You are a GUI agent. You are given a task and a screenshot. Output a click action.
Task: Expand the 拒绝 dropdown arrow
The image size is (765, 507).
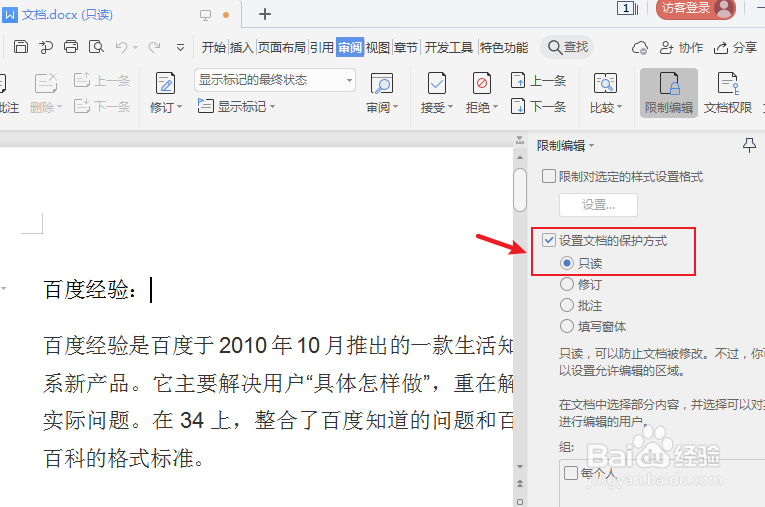coord(495,107)
